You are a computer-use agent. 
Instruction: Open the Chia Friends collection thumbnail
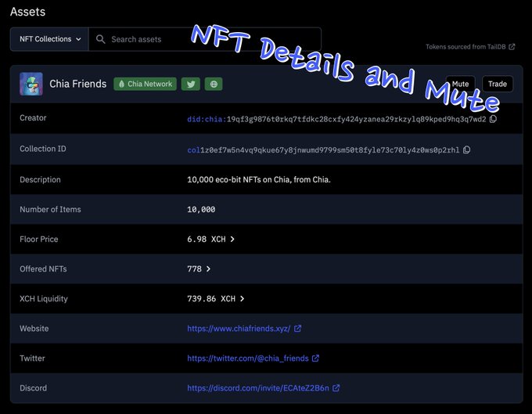pos(31,84)
